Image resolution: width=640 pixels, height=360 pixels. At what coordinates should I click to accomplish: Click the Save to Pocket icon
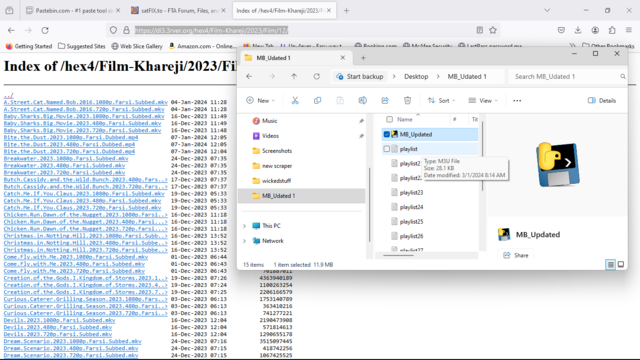pos(561,30)
